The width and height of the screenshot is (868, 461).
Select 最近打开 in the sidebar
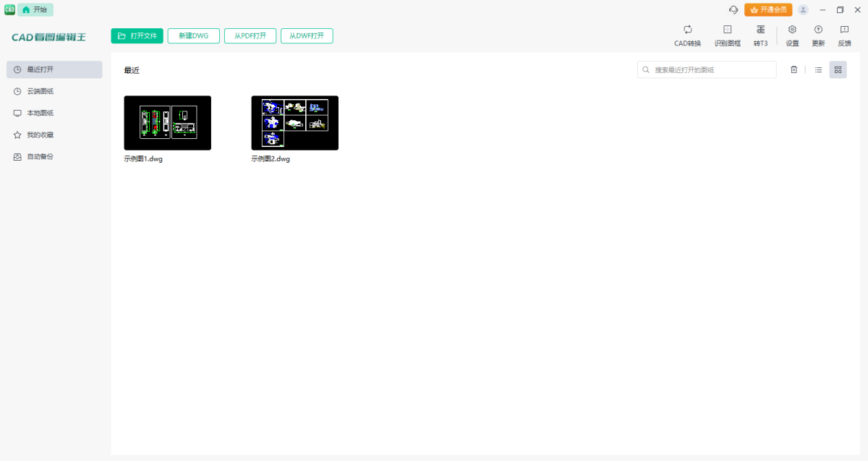[x=54, y=69]
